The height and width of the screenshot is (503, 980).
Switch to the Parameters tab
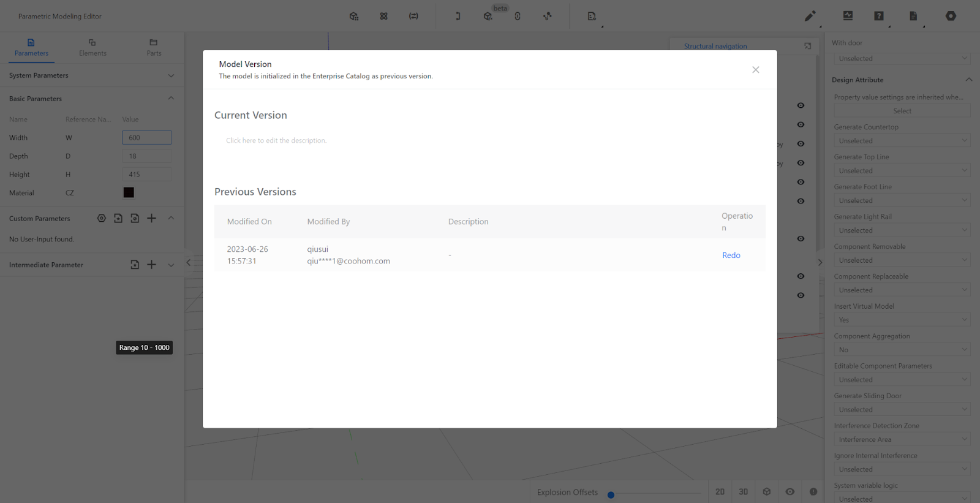click(31, 48)
